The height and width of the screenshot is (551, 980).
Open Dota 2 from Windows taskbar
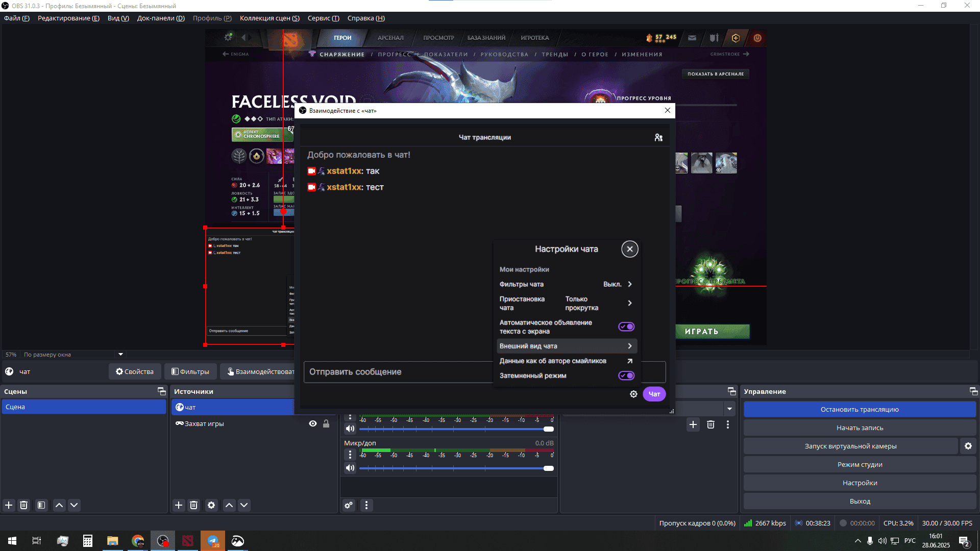pos(188,541)
